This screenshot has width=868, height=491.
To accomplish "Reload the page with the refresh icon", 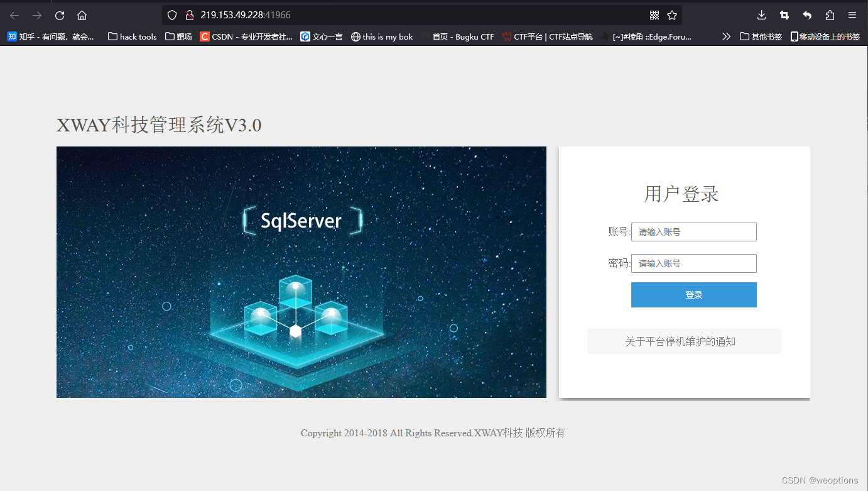I will pyautogui.click(x=60, y=15).
